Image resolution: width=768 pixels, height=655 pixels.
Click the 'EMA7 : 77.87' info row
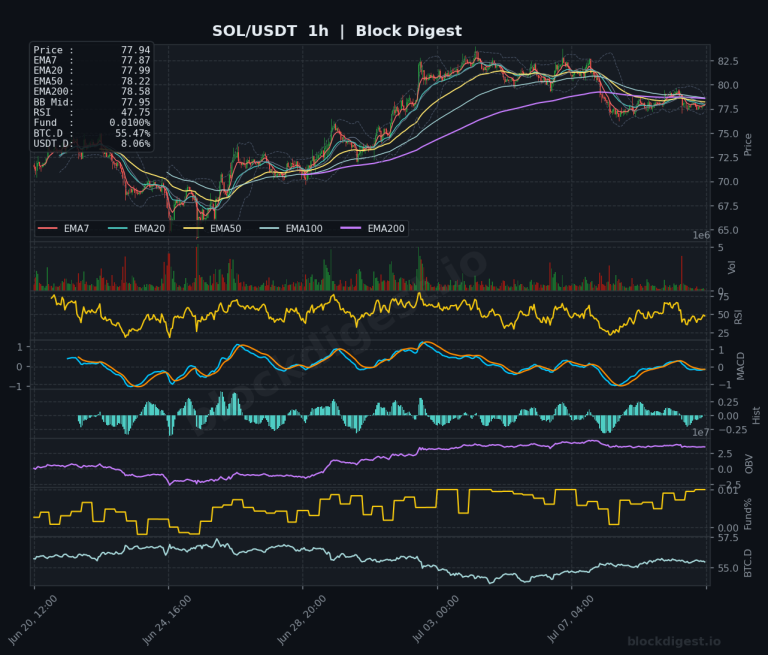click(92, 60)
